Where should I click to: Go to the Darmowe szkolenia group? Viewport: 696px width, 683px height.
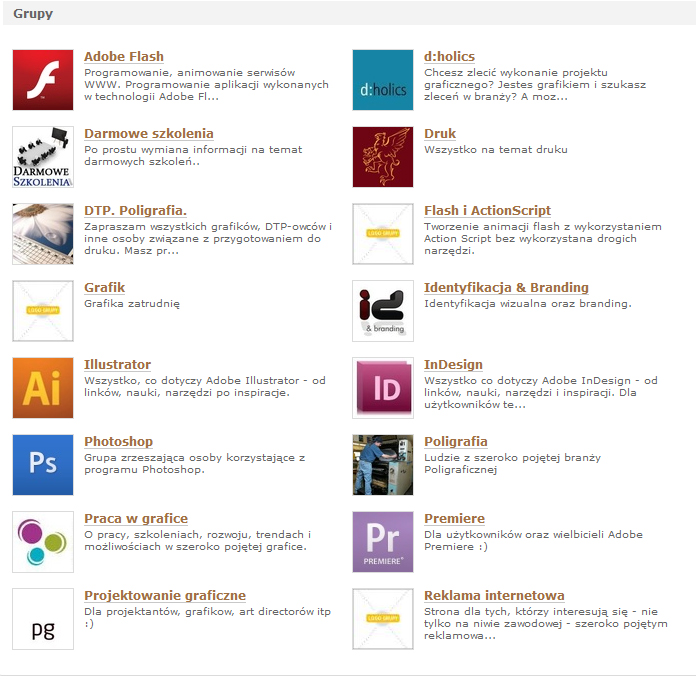[x=148, y=134]
